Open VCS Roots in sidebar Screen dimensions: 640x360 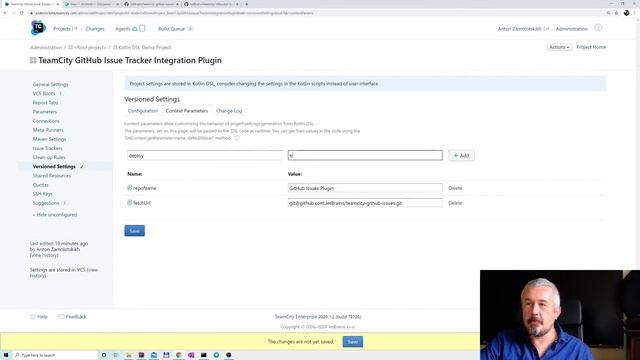pyautogui.click(x=44, y=93)
